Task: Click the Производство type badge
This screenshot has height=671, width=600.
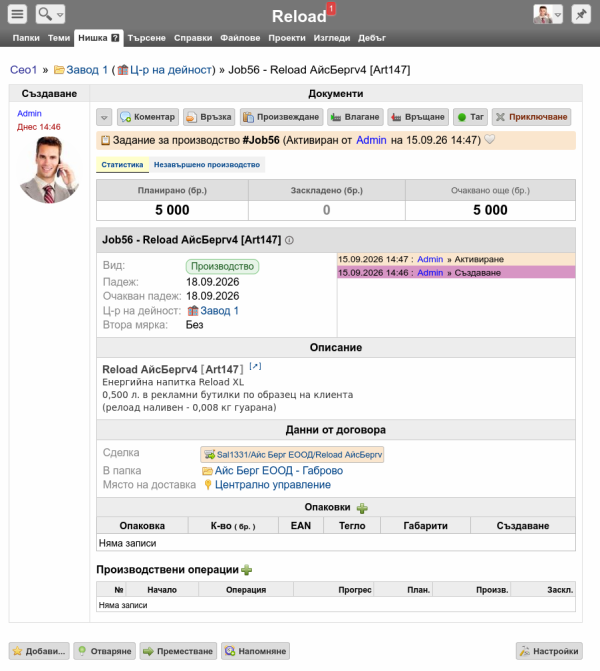Action: pyautogui.click(x=222, y=266)
